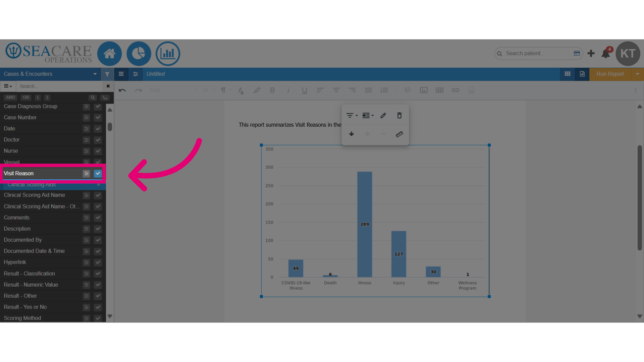Open the list options dropdown beside Search
The image size is (644, 362).
tap(8, 86)
